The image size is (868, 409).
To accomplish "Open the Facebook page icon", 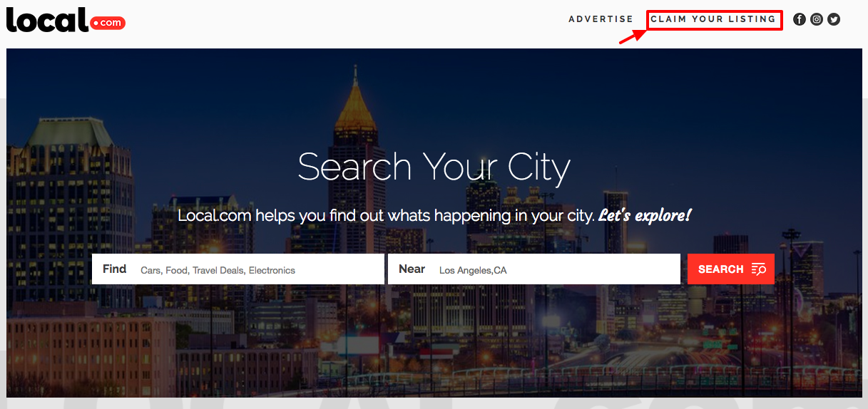I will pyautogui.click(x=800, y=19).
